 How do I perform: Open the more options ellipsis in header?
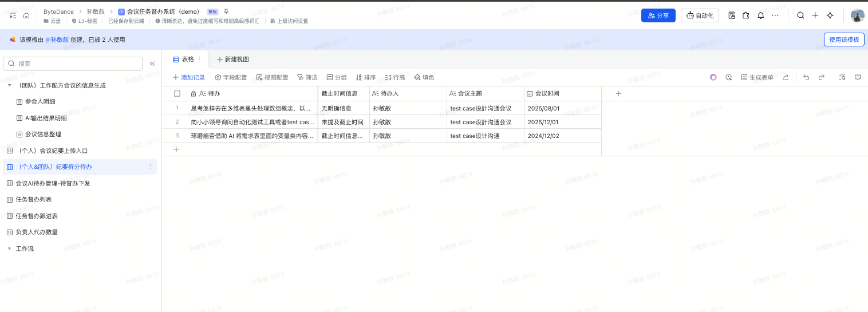[x=775, y=15]
